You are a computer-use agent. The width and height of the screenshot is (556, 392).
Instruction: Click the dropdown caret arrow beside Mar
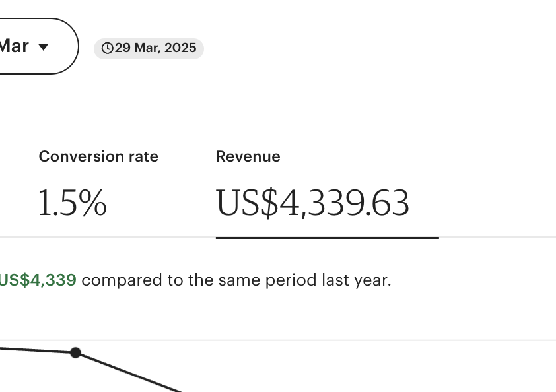point(44,47)
